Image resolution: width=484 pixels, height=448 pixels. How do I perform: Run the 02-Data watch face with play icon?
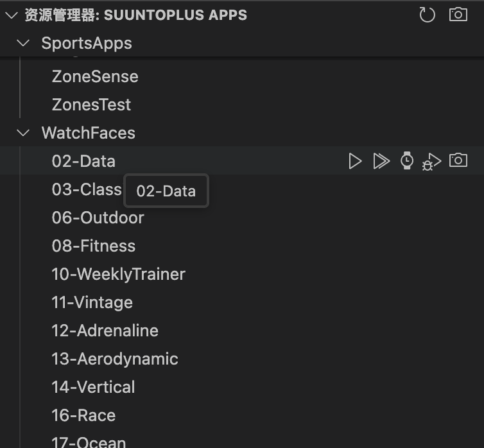coord(355,161)
